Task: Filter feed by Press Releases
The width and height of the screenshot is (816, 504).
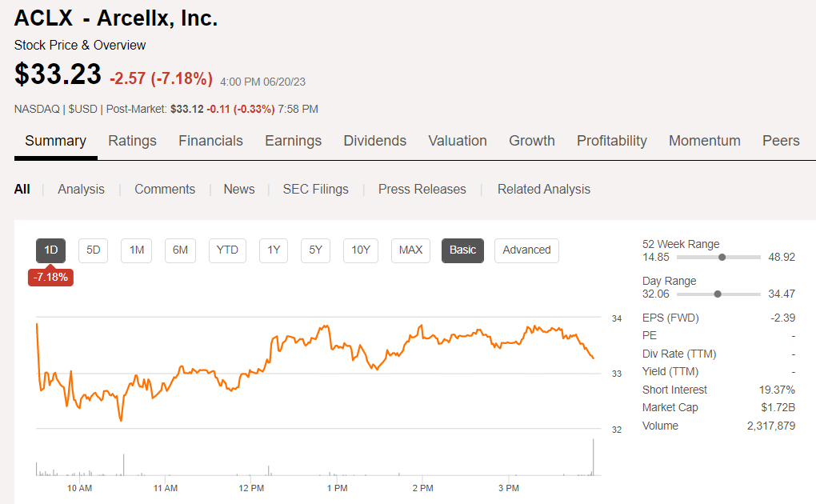Action: pos(422,190)
